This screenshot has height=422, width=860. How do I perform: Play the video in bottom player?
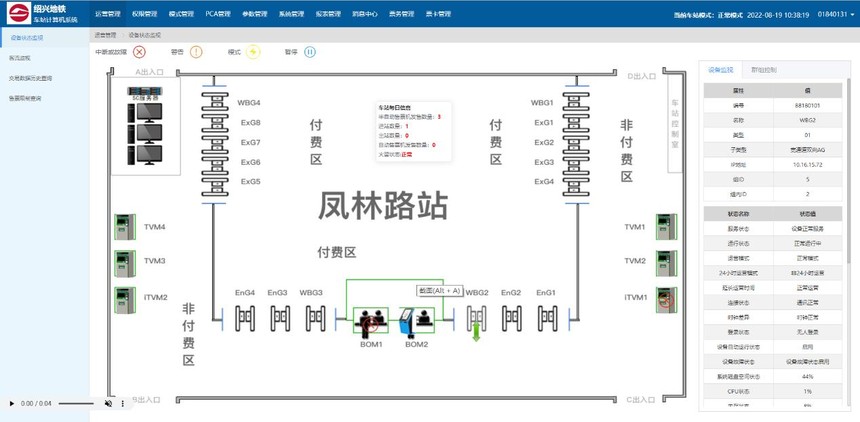coord(12,404)
